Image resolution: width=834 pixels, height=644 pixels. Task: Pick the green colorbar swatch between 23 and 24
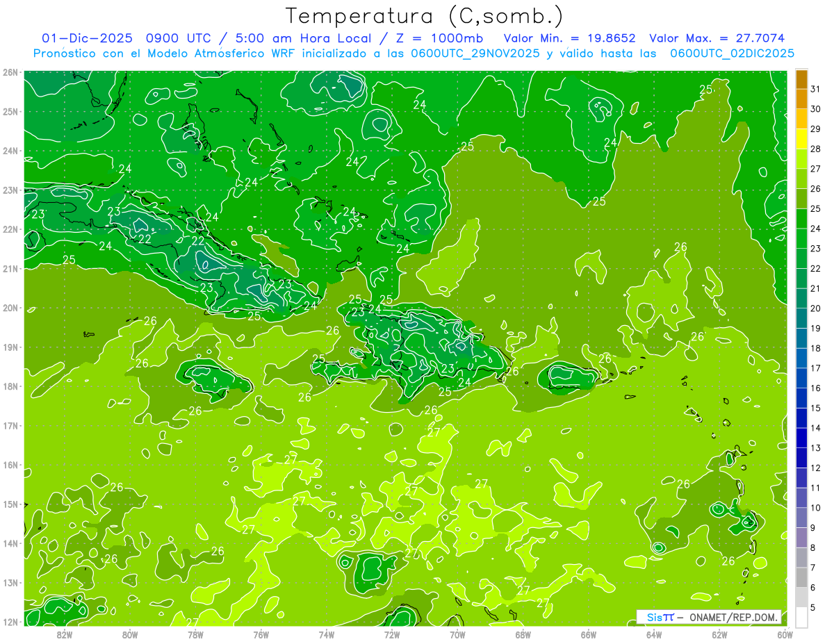coord(801,239)
